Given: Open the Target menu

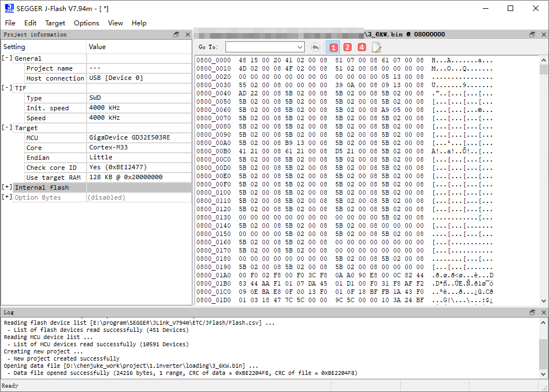Looking at the screenshot, I should 55,23.
